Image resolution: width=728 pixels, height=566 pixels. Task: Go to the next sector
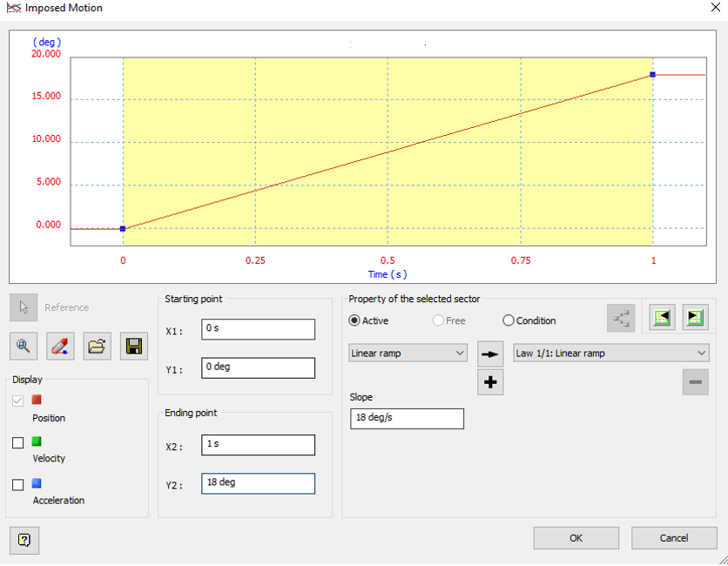(x=695, y=317)
